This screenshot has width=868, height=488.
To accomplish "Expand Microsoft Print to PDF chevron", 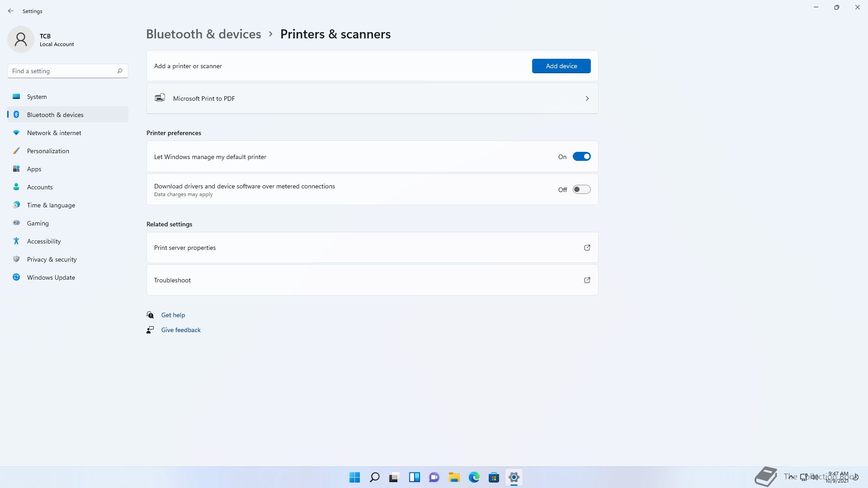I will (x=587, y=99).
